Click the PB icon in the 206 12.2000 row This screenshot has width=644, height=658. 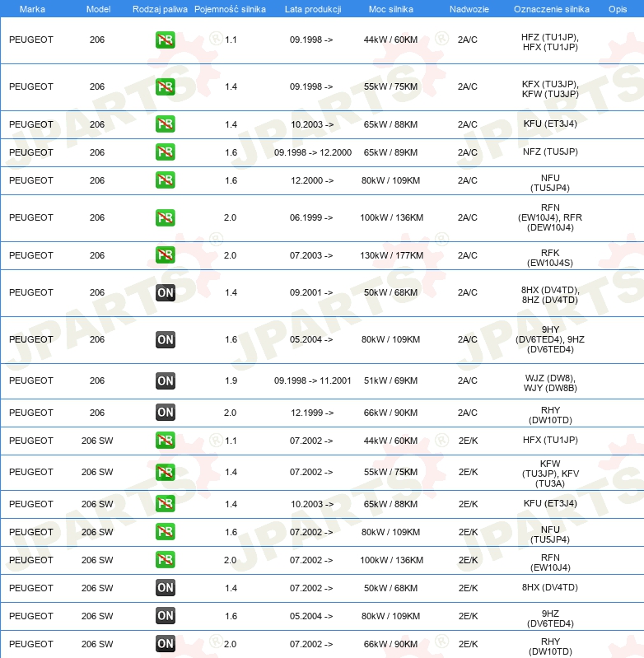tap(166, 180)
